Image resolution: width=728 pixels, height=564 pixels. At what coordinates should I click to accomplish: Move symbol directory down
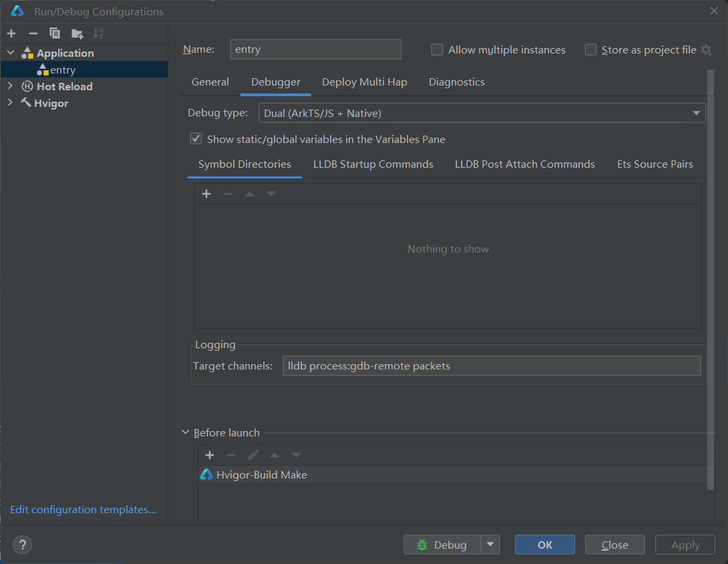271,194
